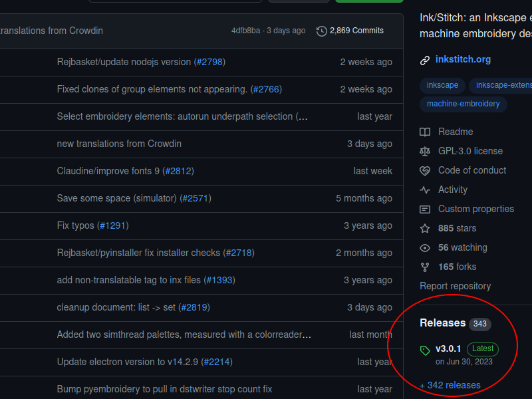Click the Custom properties note icon
The image size is (532, 399).
[x=425, y=209]
